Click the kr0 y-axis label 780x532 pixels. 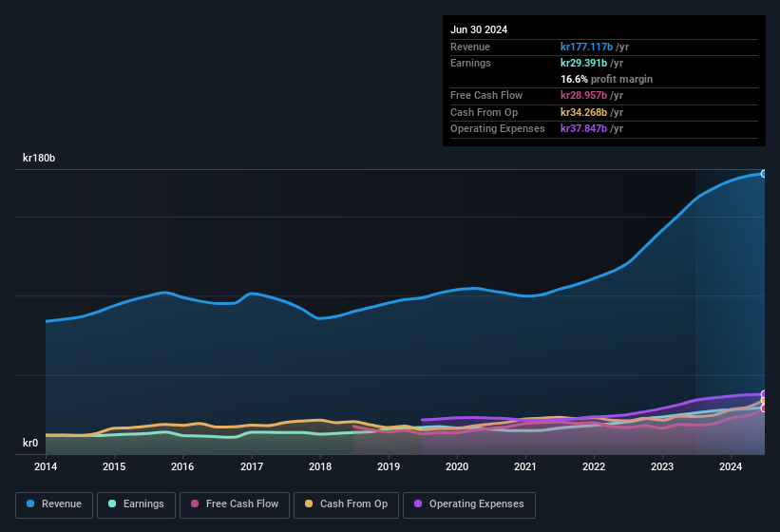pos(30,443)
